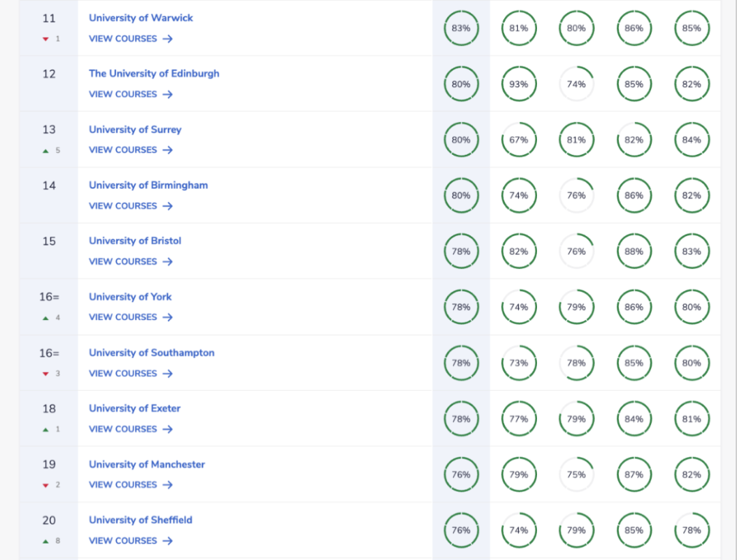Open University of York link
The width and height of the screenshot is (737, 560).
[130, 297]
